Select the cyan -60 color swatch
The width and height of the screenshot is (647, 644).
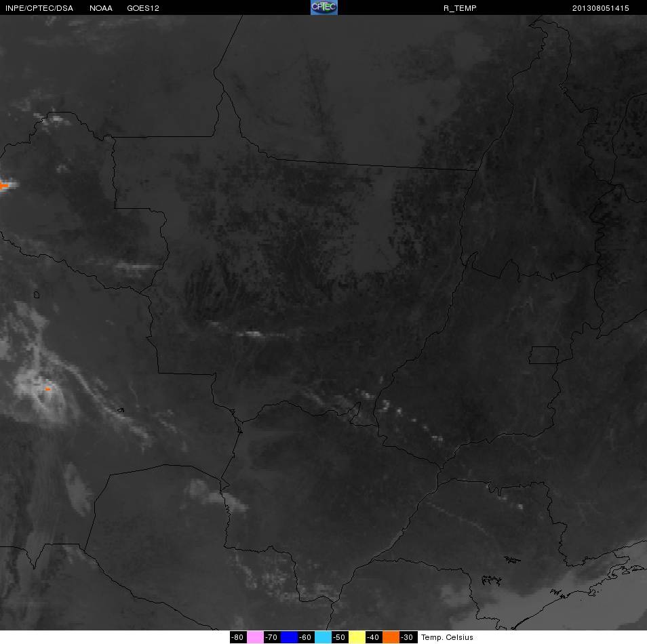point(323,637)
